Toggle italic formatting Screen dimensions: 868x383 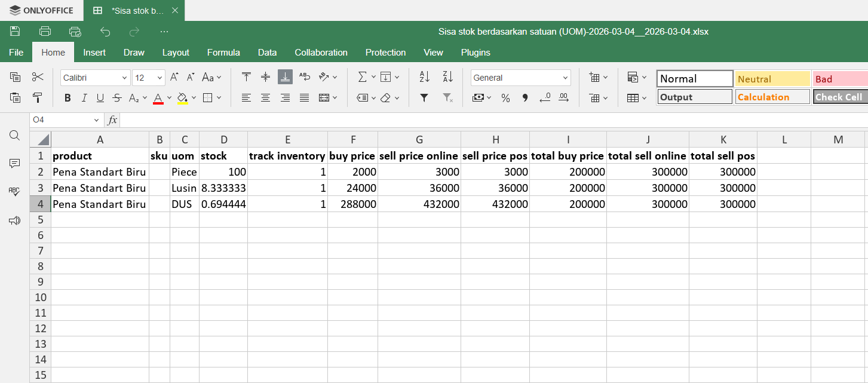(x=84, y=97)
